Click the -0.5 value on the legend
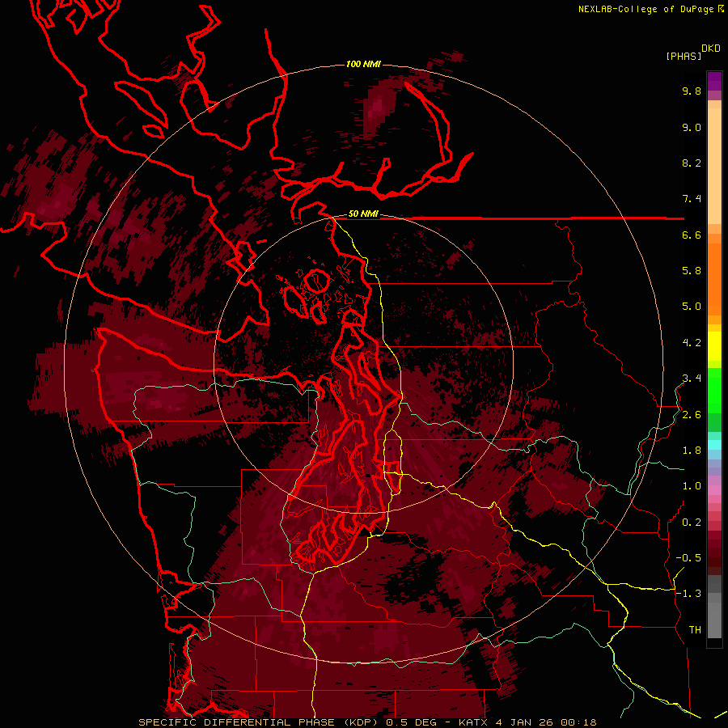The height and width of the screenshot is (728, 728). tap(688, 558)
